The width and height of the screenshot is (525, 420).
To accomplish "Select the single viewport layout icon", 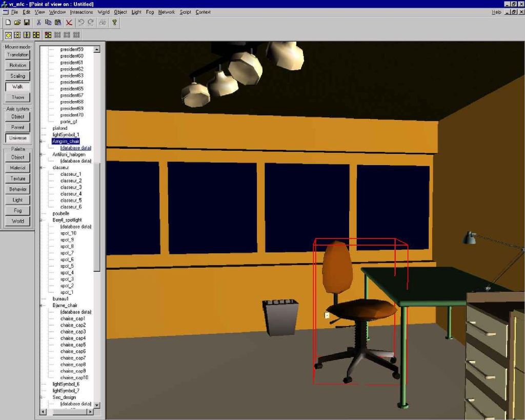I will click(x=8, y=35).
